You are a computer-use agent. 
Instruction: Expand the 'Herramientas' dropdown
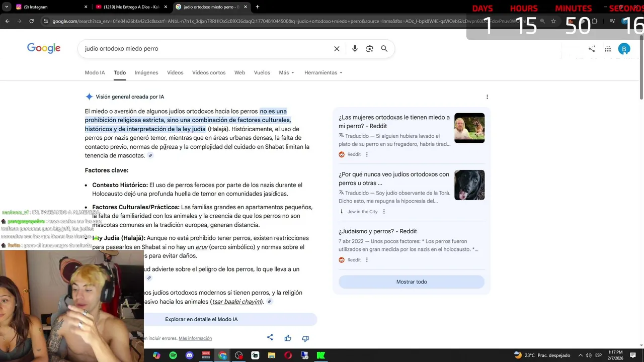[x=323, y=73]
